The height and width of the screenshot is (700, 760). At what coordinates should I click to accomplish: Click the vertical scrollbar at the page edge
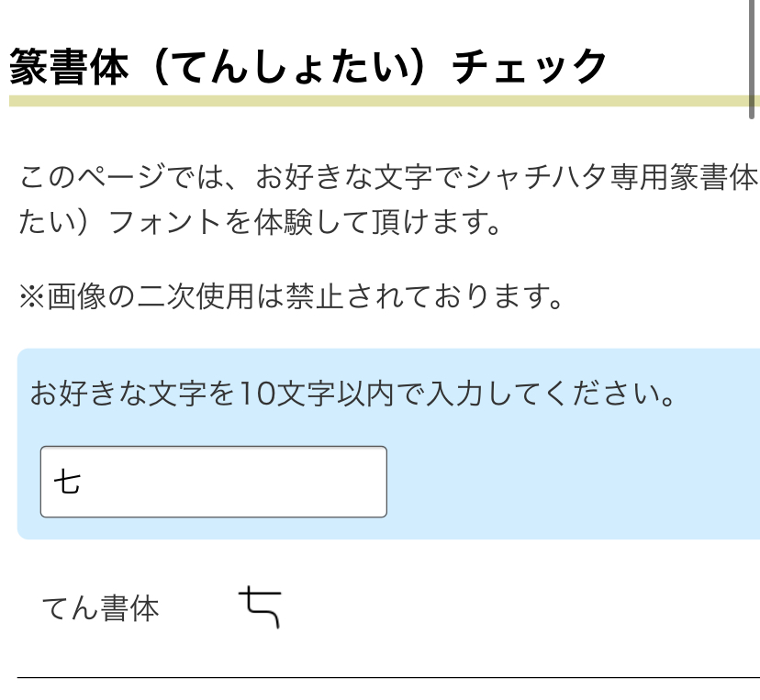tap(754, 50)
